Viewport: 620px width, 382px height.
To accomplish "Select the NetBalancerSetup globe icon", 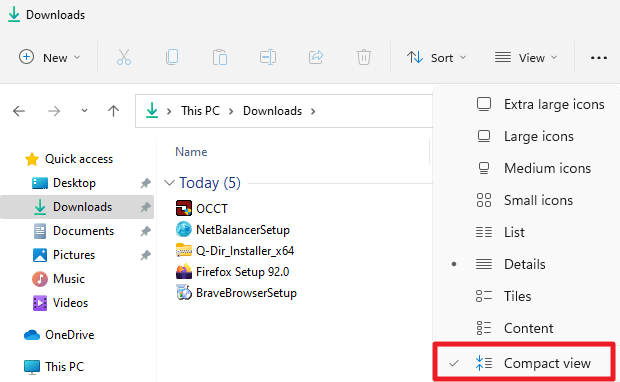I will [184, 229].
